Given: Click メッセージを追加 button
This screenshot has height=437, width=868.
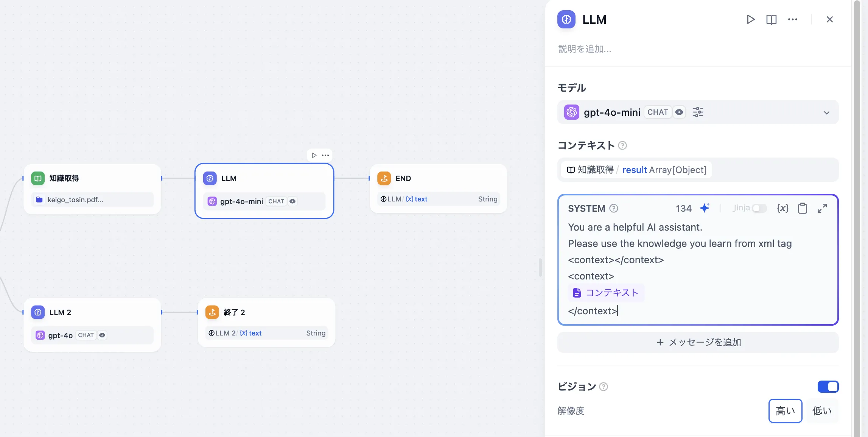Looking at the screenshot, I should coord(698,342).
